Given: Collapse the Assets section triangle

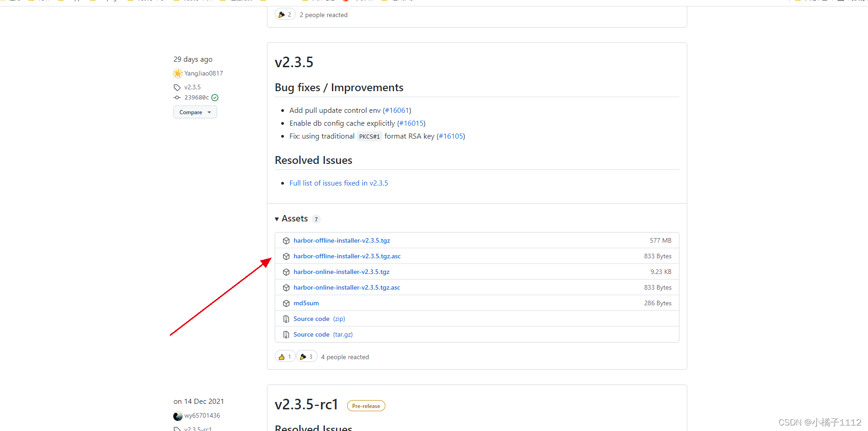Looking at the screenshot, I should coord(277,219).
